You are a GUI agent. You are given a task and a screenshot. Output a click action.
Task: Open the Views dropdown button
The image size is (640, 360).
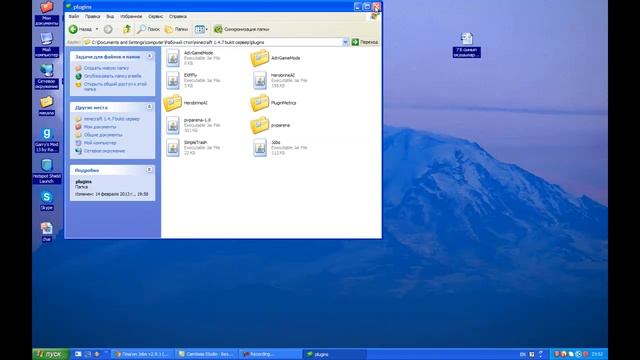201,29
